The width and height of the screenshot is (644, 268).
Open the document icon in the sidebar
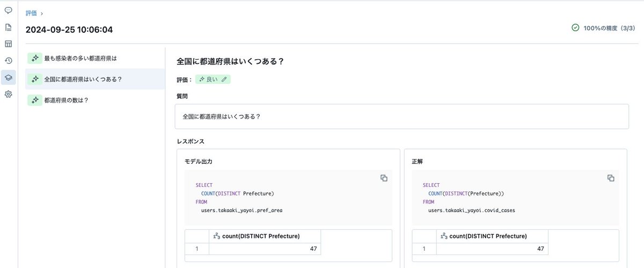(x=9, y=27)
